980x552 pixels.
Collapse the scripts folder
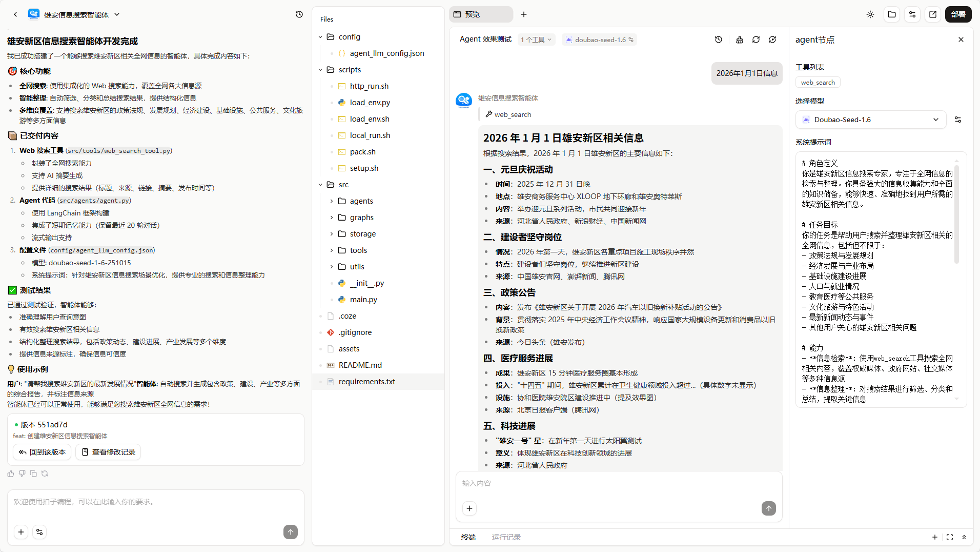click(320, 70)
